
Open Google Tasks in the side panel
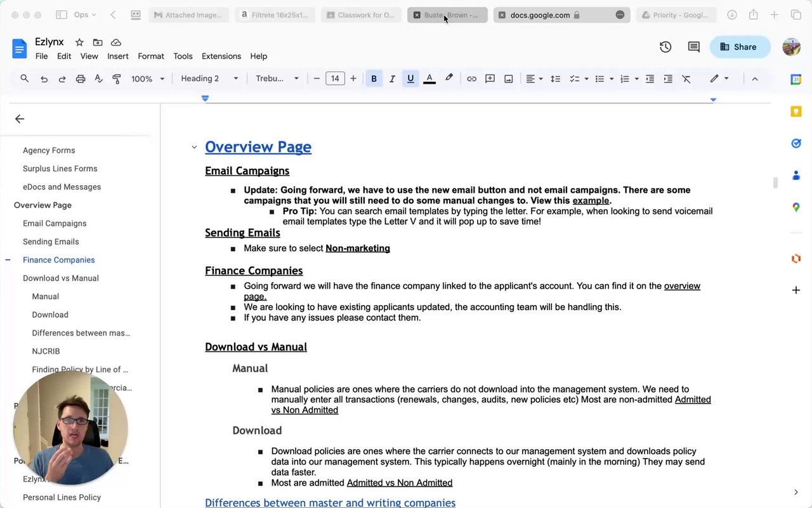796,143
